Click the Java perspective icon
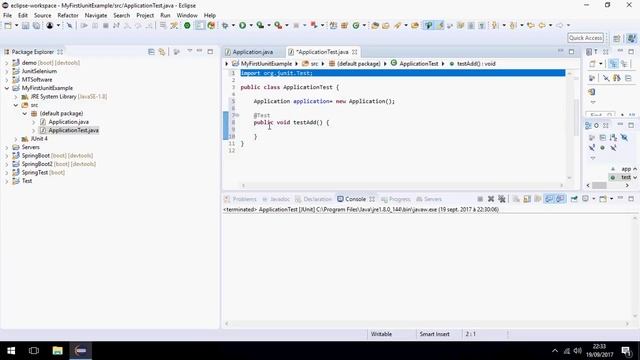This screenshot has height=360, width=640. click(631, 38)
